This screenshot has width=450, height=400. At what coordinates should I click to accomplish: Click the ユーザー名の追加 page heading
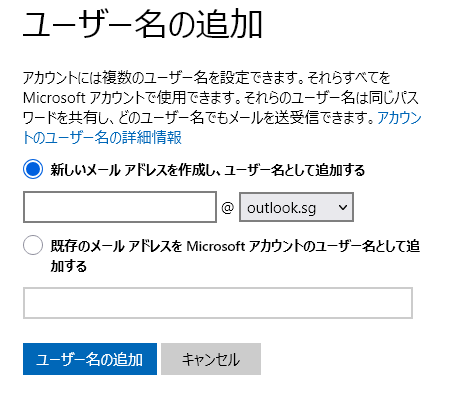pos(143,25)
